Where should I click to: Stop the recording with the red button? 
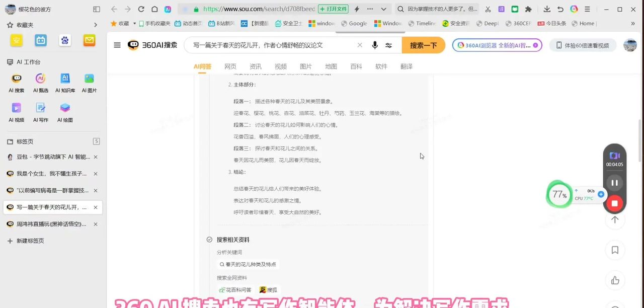(x=614, y=203)
